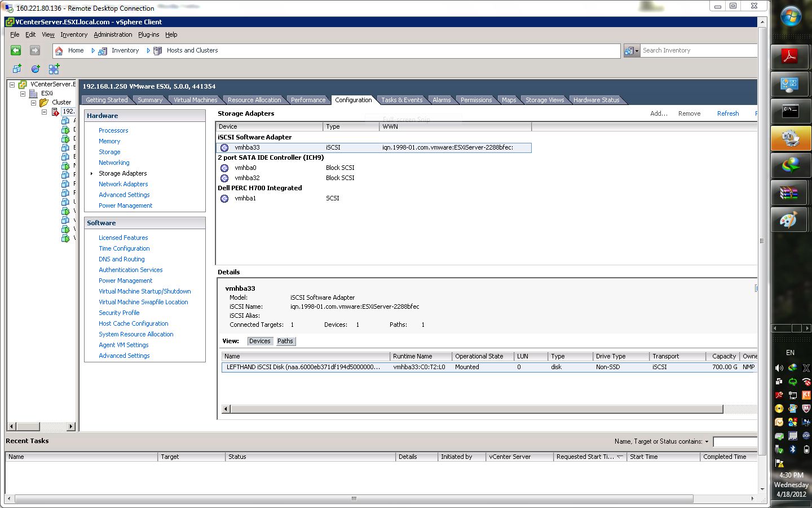Click the devices list horizontal scrollbar
This screenshot has height=508, width=812.
point(476,409)
